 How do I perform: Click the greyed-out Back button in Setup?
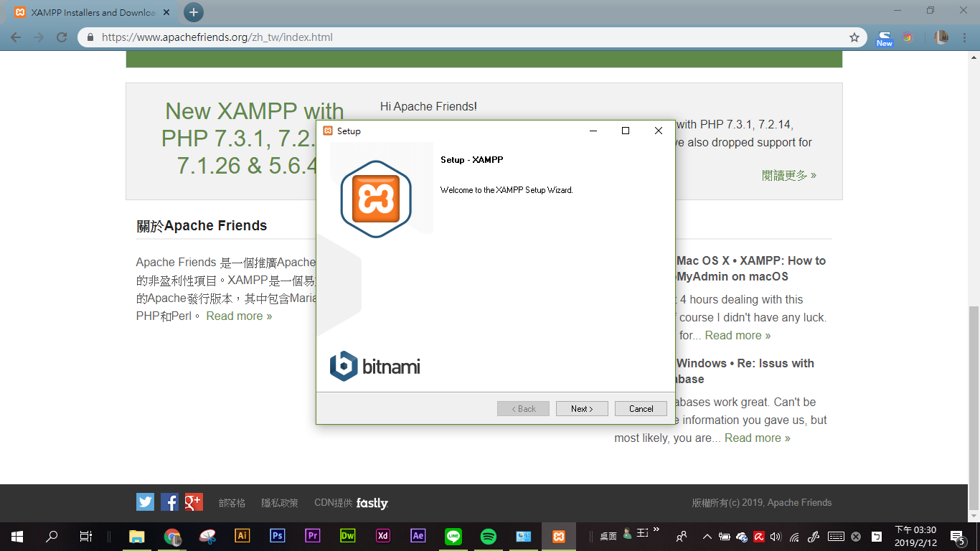point(523,408)
